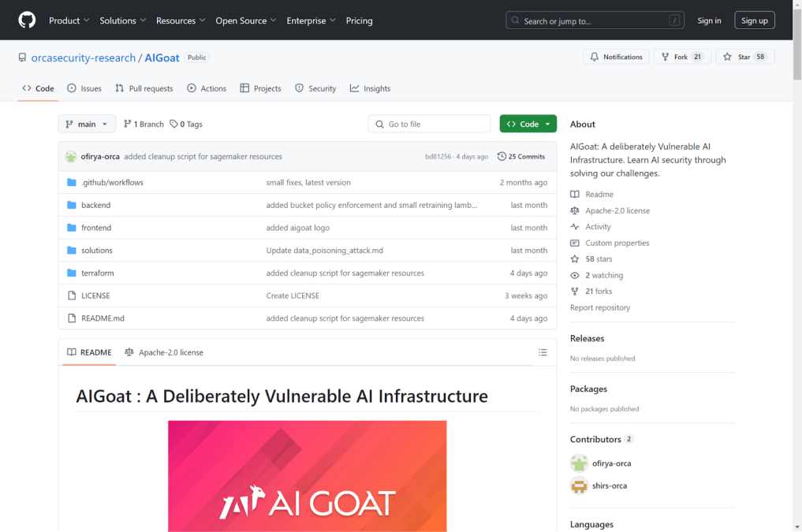The width and height of the screenshot is (802, 532).
Task: Open the Product dropdown menu
Action: pos(69,20)
